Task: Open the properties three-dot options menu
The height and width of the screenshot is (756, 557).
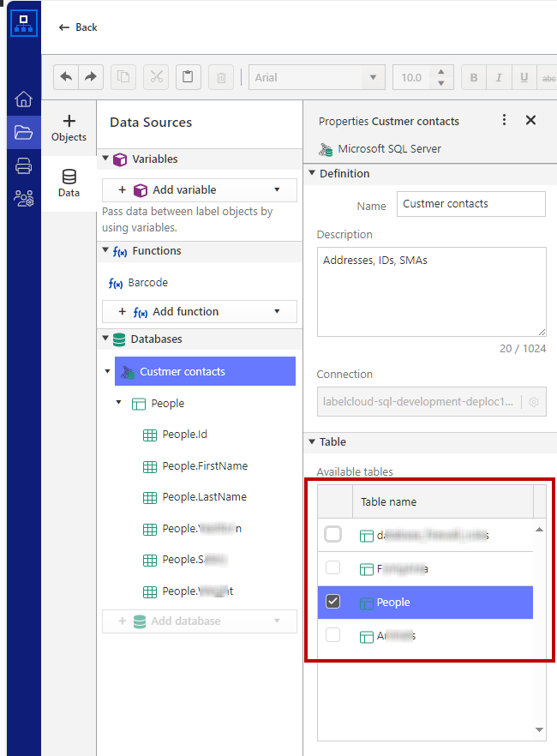Action: click(x=504, y=120)
